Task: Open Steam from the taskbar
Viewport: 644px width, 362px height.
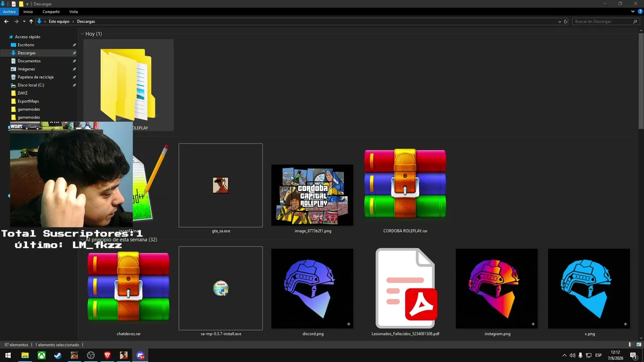Action: (58, 355)
